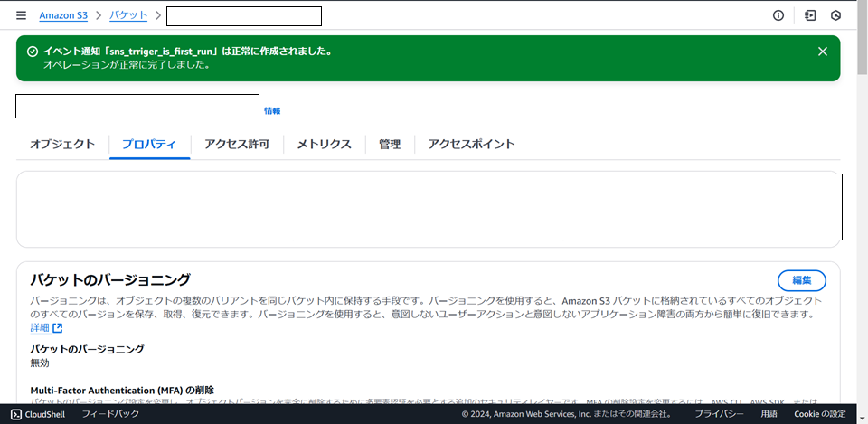Viewport: 868px width, 424px height.
Task: Click フィードバック in the footer
Action: [x=110, y=414]
